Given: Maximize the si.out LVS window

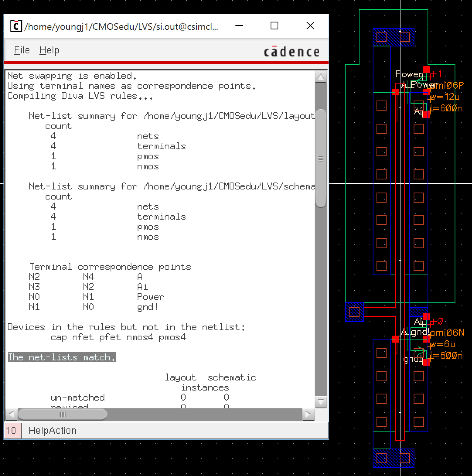Looking at the screenshot, I should point(274,26).
